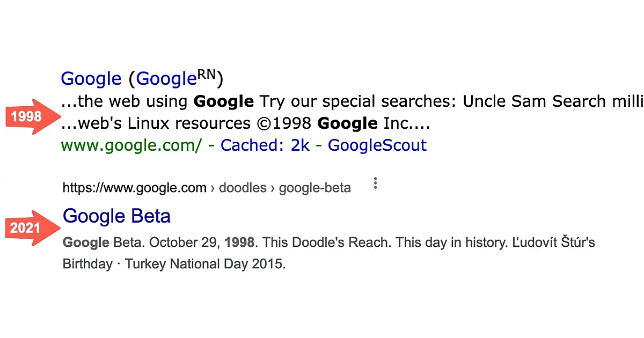Open the green www.google.com/ URL

(131, 145)
